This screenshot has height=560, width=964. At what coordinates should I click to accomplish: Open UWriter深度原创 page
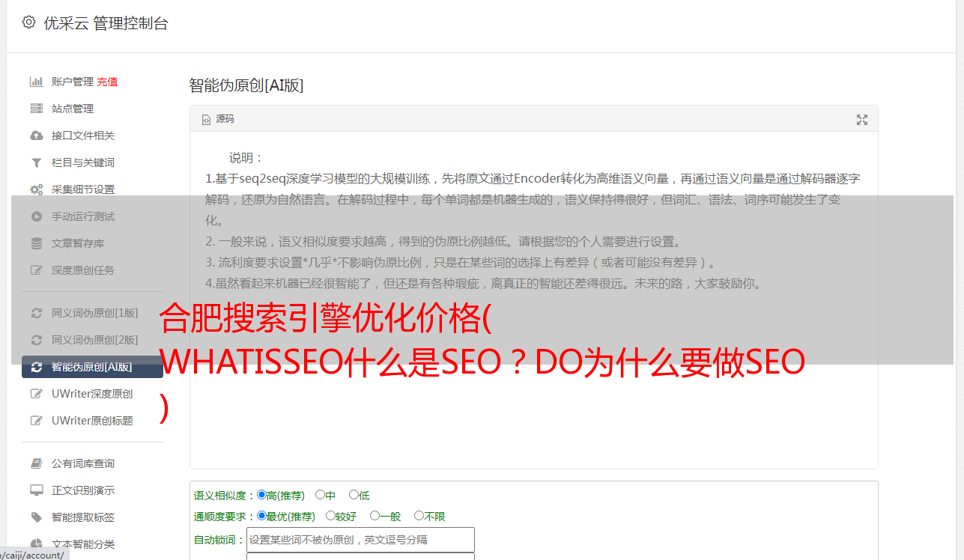pyautogui.click(x=92, y=394)
